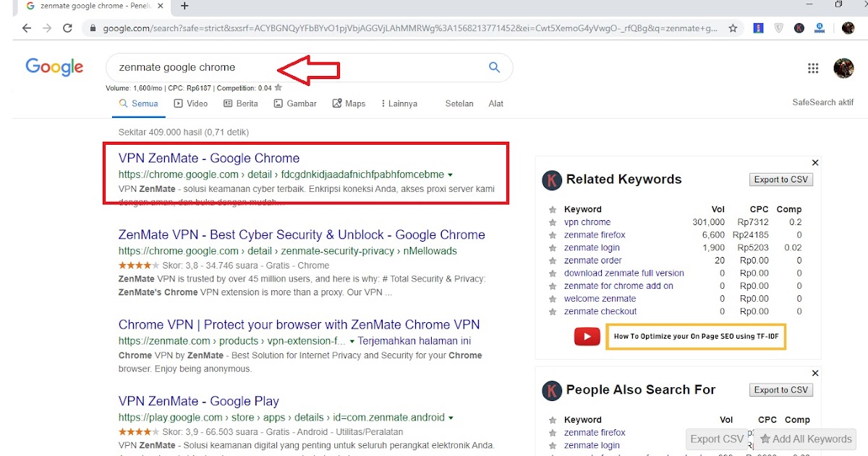The image size is (868, 456).
Task: Export Related Keywords to CSV
Action: (x=781, y=180)
